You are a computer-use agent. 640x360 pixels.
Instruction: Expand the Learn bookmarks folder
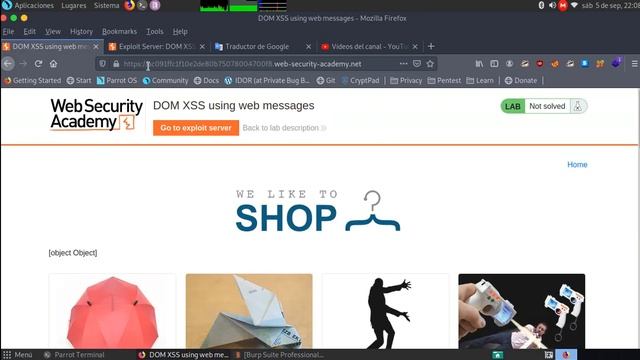point(480,80)
